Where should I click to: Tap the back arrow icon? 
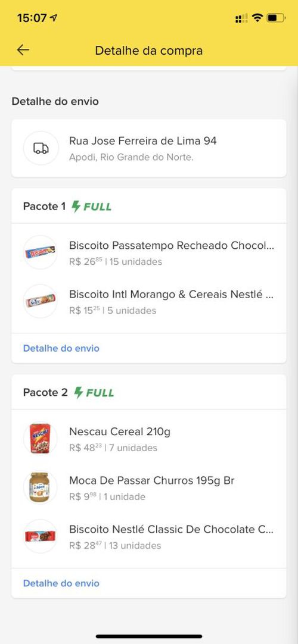(x=23, y=50)
